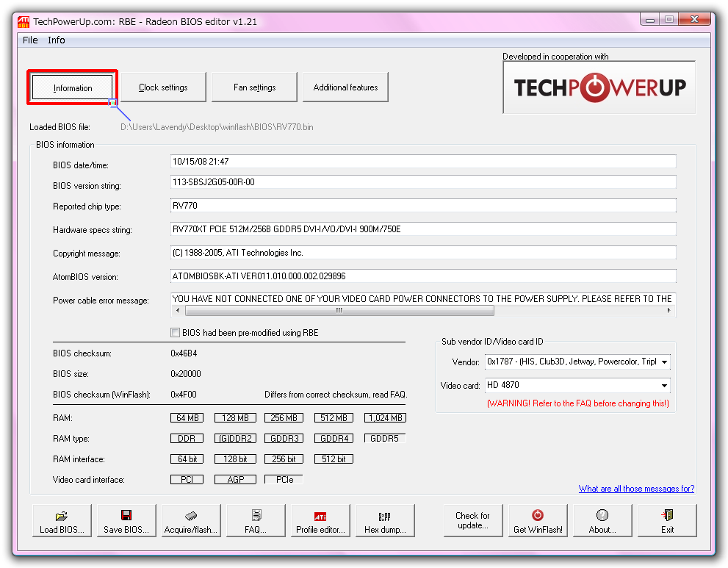Viewport: 728px width, 568px height.
Task: Select the 128 MB RAM indicator
Action: coord(235,418)
